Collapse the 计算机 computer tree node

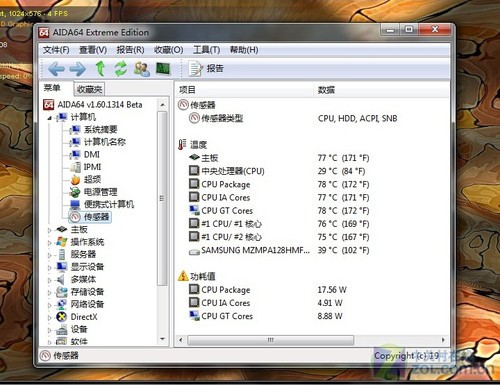coord(50,118)
